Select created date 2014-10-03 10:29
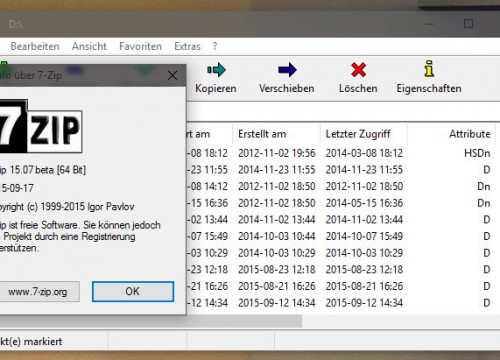 pyautogui.click(x=277, y=253)
